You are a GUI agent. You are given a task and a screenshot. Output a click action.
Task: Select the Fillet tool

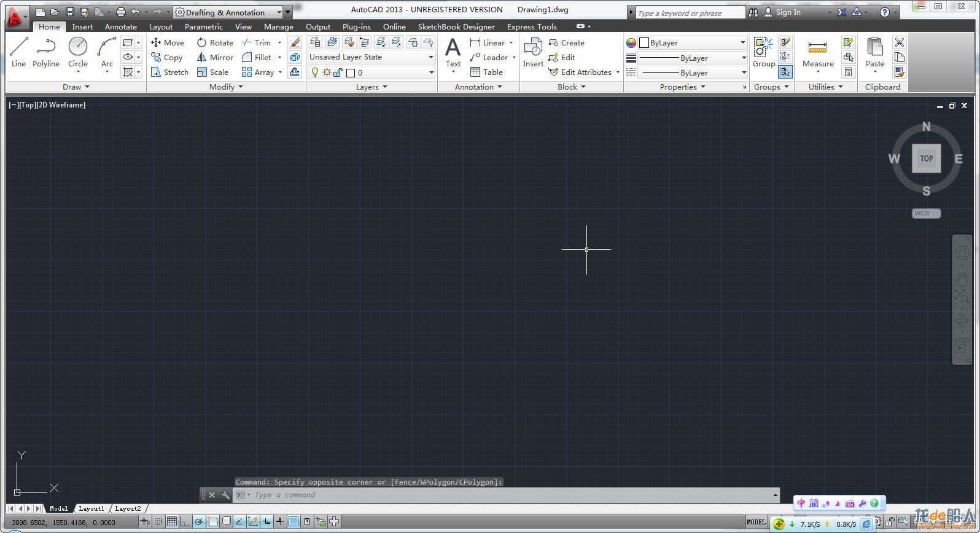(257, 57)
